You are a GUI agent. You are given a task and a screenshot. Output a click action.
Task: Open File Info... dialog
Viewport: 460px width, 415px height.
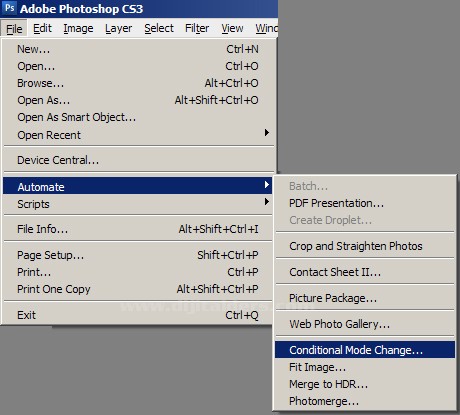pyautogui.click(x=138, y=229)
